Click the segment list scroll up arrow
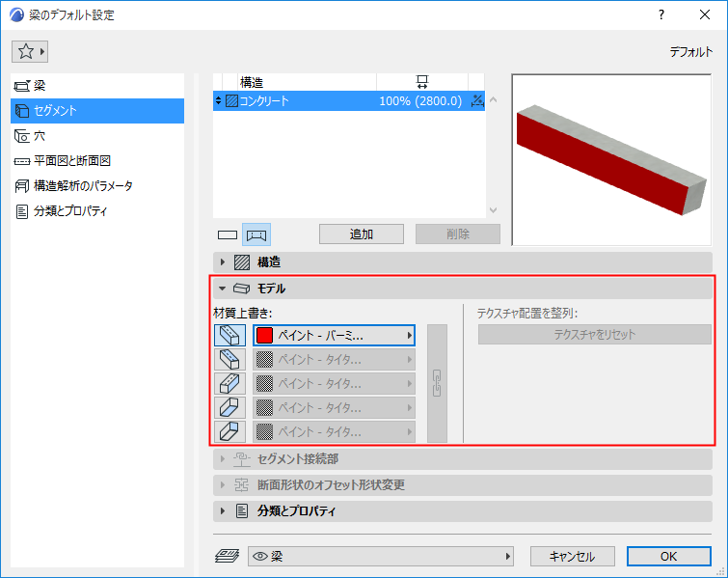Viewport: 728px width, 578px height. [x=493, y=99]
